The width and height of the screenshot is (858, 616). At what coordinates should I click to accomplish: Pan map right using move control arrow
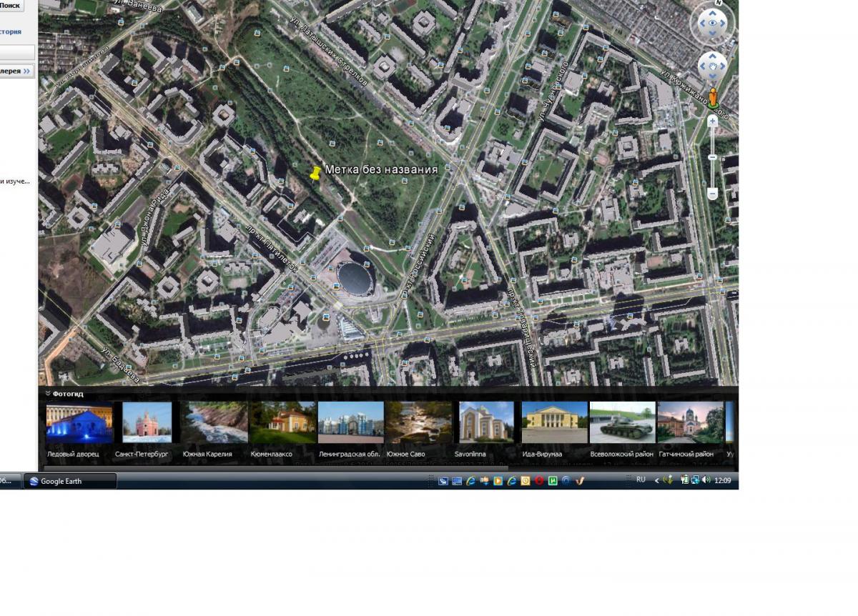click(x=723, y=66)
